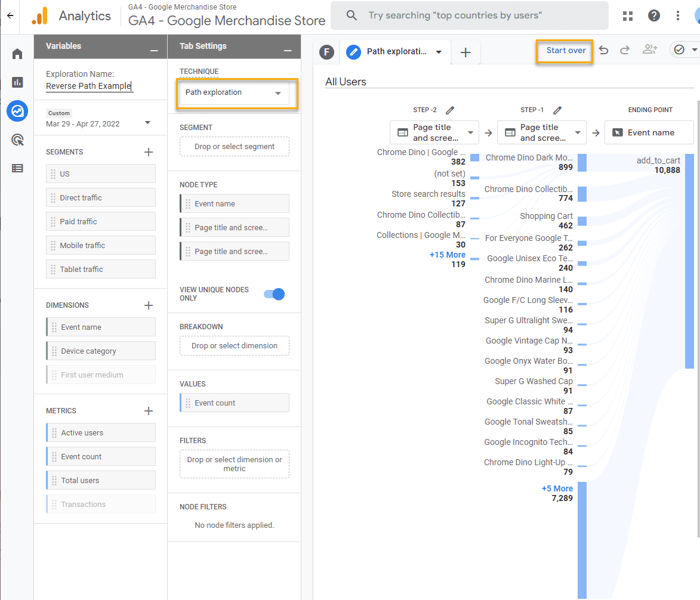Toggle View Unique Nodes Only switch
Screen dimensions: 700x600
pyautogui.click(x=274, y=294)
